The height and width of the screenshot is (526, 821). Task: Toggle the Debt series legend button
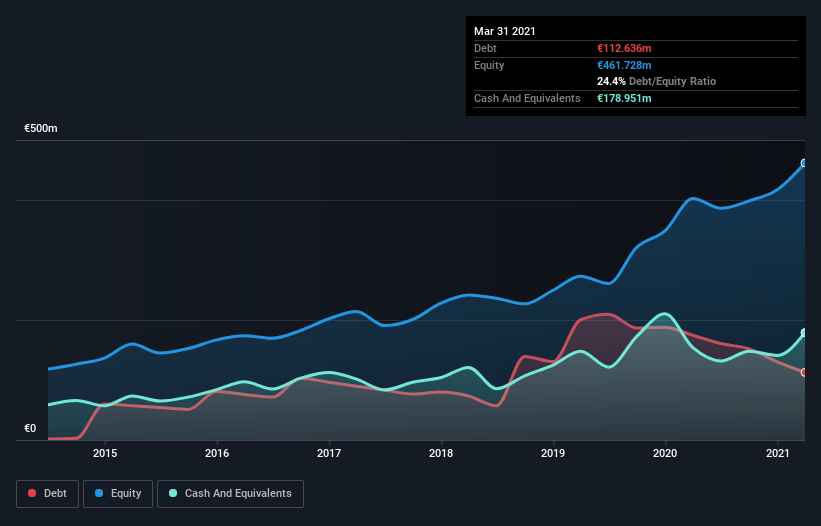48,494
